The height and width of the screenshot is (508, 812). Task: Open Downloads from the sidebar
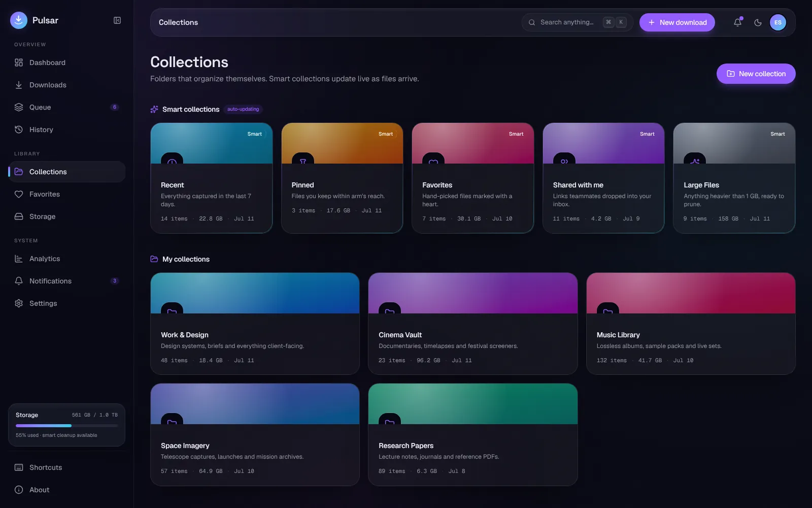coord(66,85)
